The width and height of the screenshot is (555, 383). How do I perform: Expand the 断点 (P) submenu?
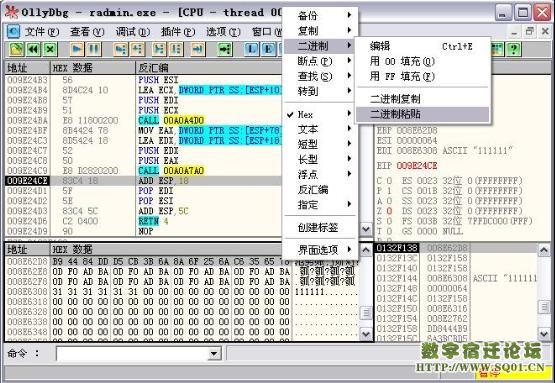pyautogui.click(x=319, y=61)
